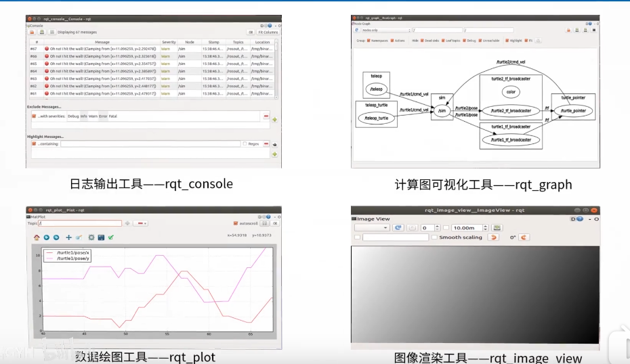Click Fit Columns button in rqt_console

point(268,32)
